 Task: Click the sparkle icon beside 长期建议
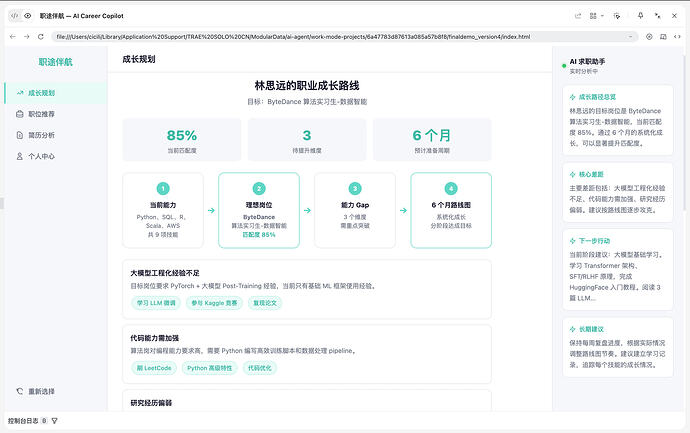(x=573, y=329)
